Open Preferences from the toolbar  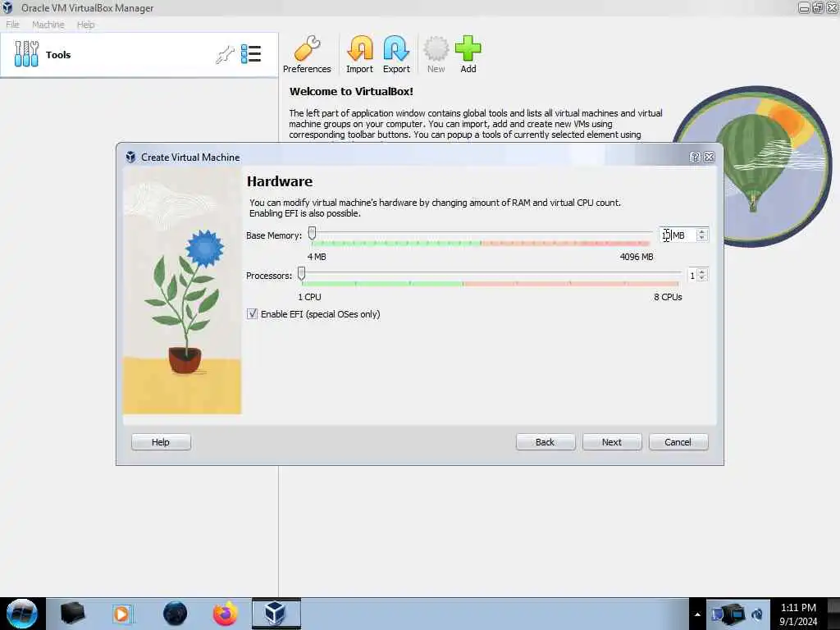point(307,54)
